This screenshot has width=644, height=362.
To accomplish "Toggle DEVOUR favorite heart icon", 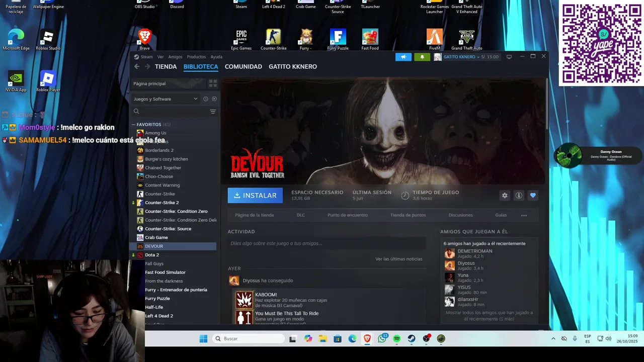I will point(533,196).
